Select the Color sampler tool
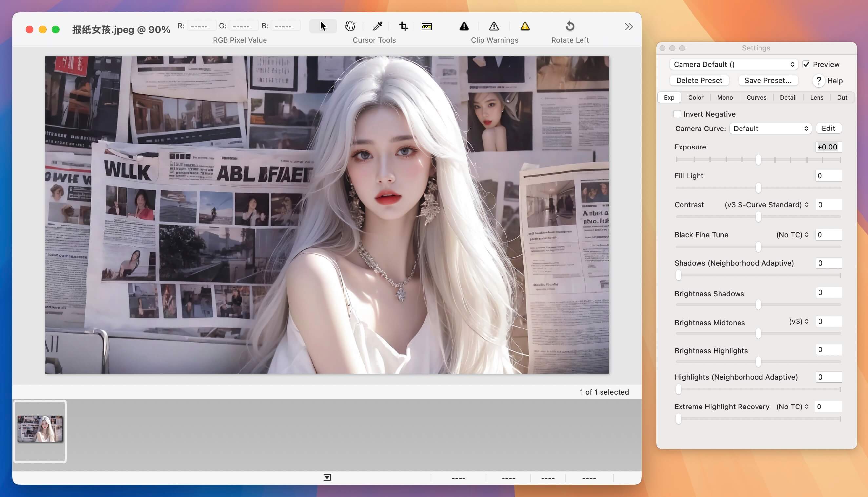Viewport: 868px width, 497px height. pyautogui.click(x=377, y=26)
